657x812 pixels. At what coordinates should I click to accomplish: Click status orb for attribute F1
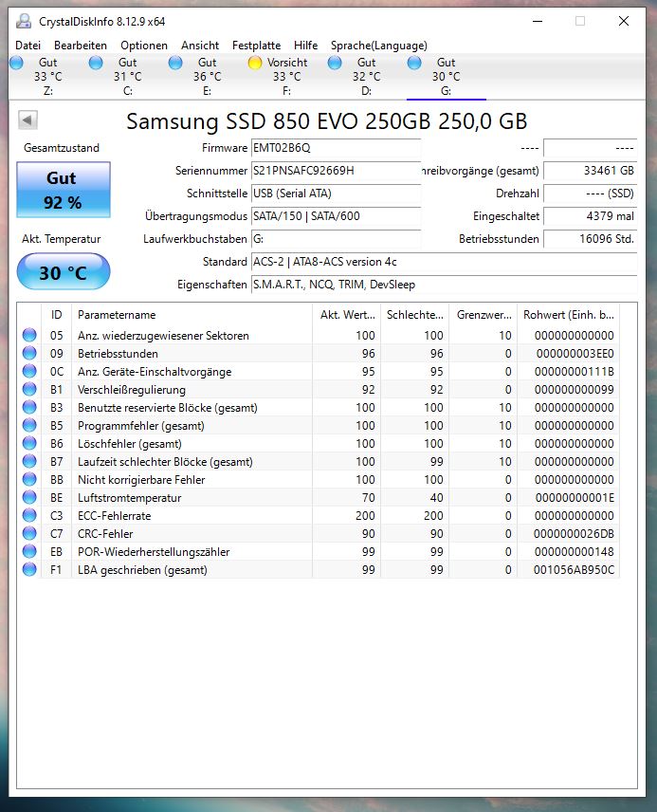(29, 570)
